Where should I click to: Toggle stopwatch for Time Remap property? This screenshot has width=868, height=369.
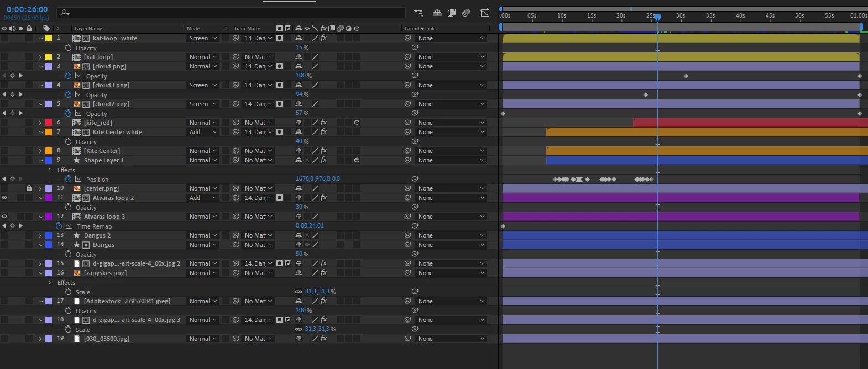pos(59,226)
